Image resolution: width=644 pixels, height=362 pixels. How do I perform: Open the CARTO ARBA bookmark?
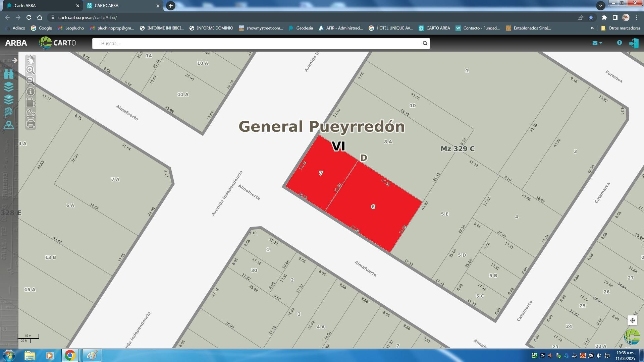434,28
